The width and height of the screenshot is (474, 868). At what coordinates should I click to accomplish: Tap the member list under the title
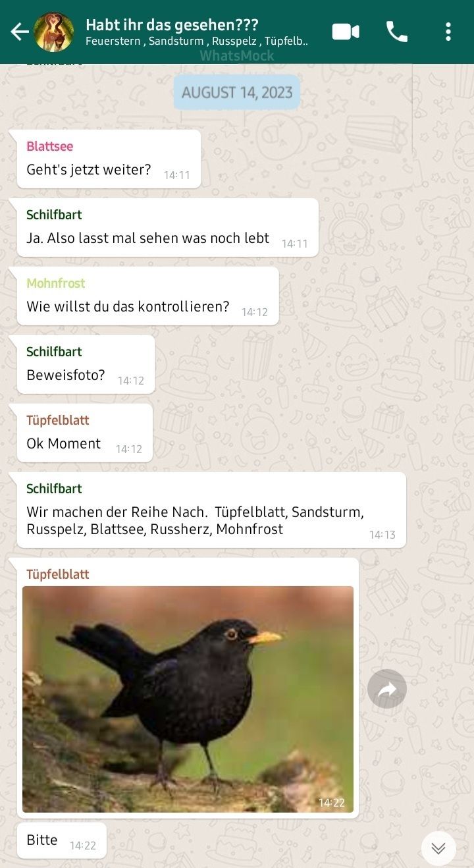pyautogui.click(x=197, y=41)
